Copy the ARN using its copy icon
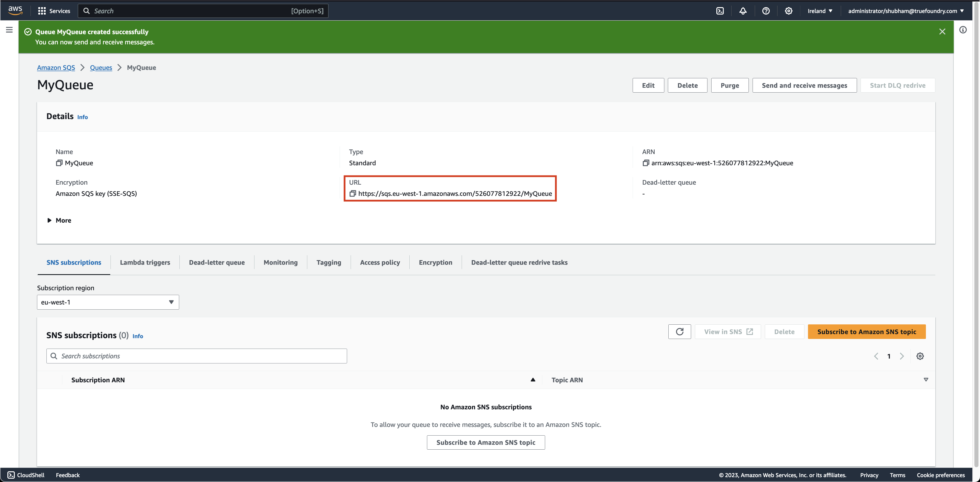This screenshot has height=482, width=980. pos(646,163)
